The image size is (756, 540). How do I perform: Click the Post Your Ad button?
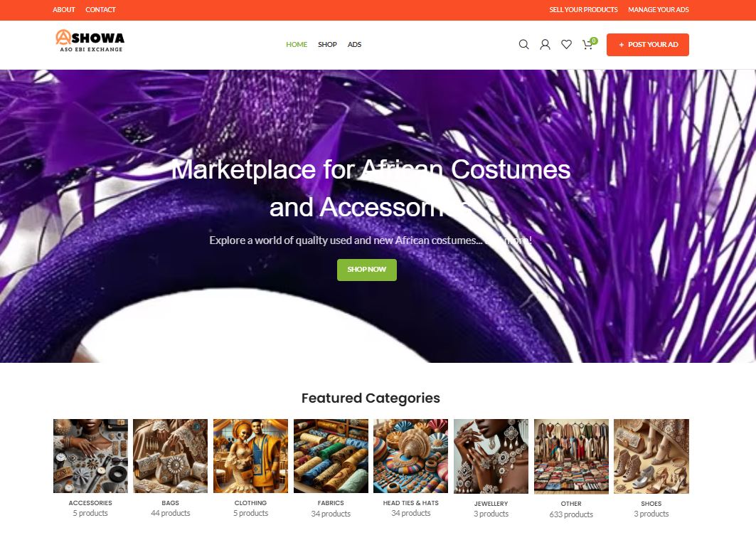coord(647,44)
